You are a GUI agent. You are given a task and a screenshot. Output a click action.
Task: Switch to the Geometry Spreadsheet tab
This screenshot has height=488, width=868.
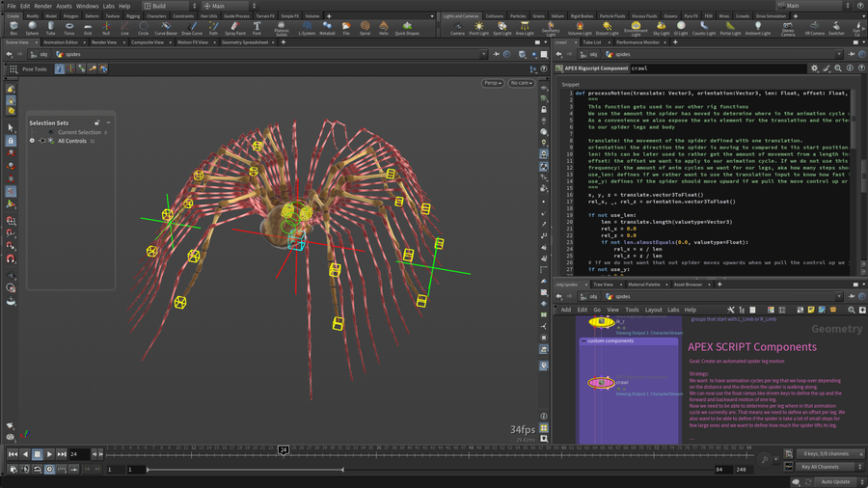(245, 42)
